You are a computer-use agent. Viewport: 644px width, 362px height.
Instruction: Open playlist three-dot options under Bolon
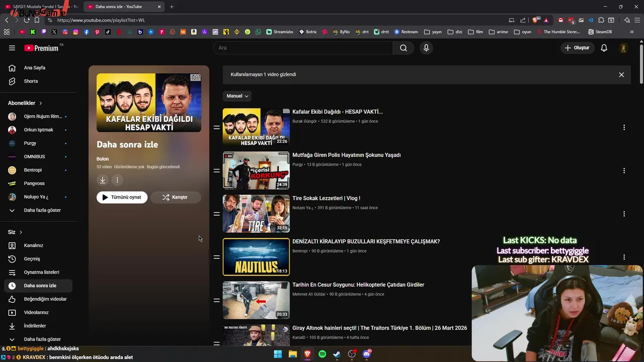tap(117, 180)
